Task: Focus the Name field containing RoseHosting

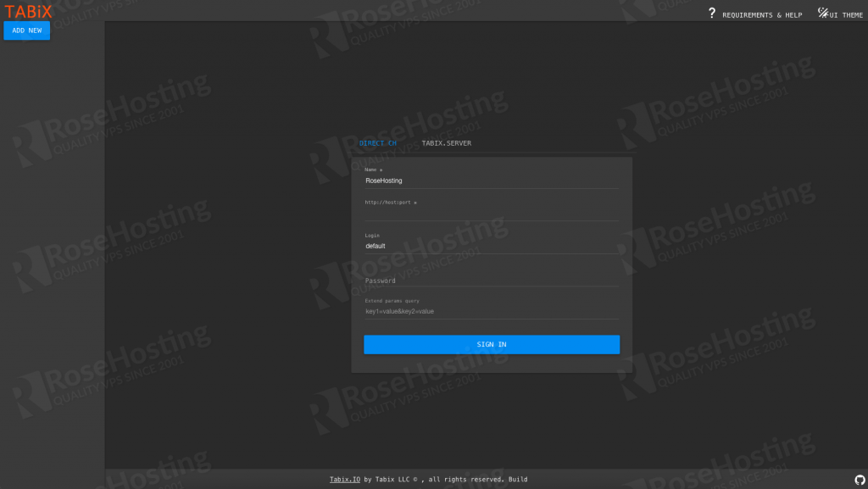Action: click(x=491, y=181)
